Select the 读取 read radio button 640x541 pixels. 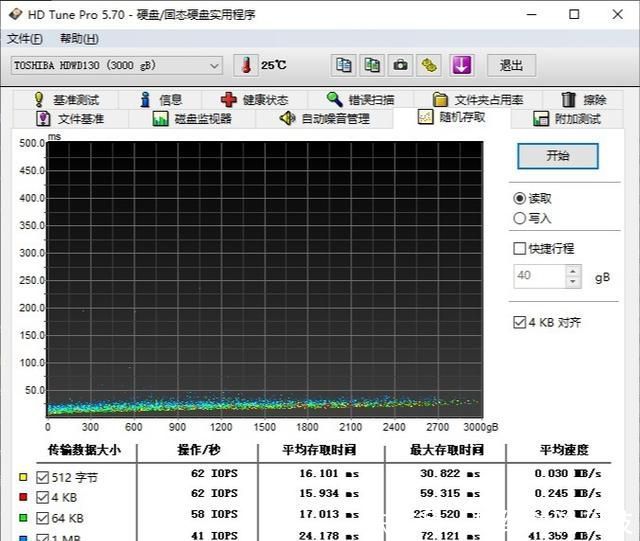point(519,198)
